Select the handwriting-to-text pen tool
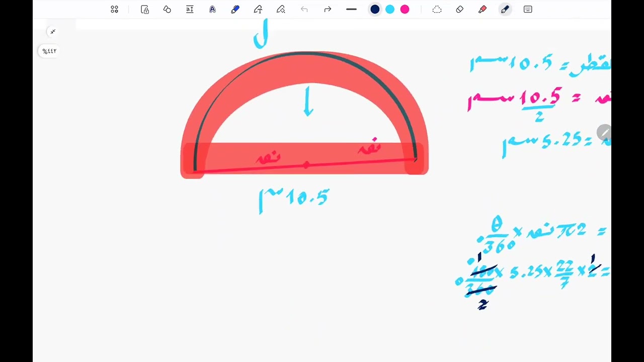Screen dimensions: 644x362 coord(258,10)
